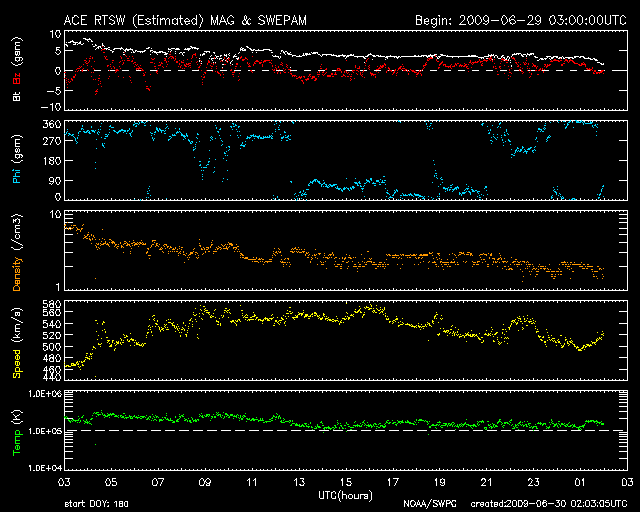Click the "520" tick label on the Speed axis
Image resolution: width=640 pixels, height=512 pixels.
[x=51, y=335]
